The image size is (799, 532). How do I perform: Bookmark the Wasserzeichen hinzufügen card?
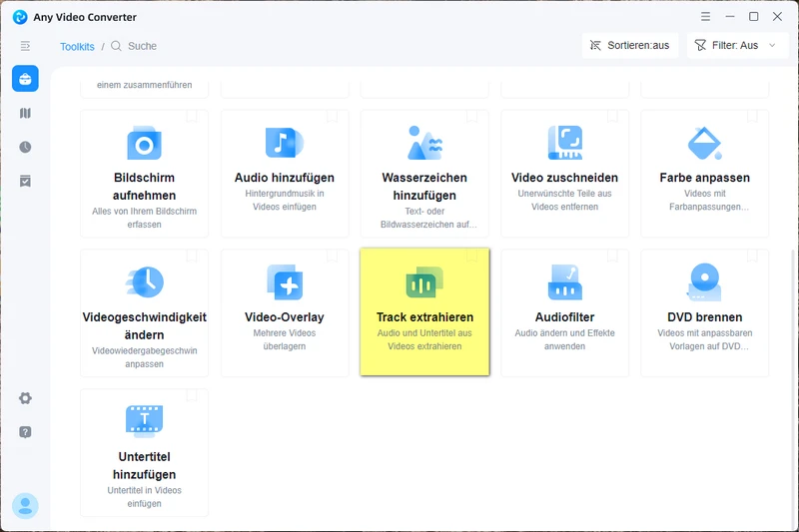point(471,117)
